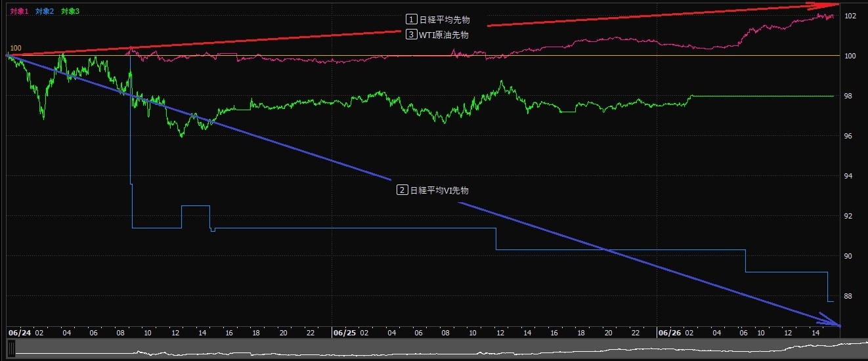Click the boxed number 1 marker icon
The image size is (868, 361).
411,19
